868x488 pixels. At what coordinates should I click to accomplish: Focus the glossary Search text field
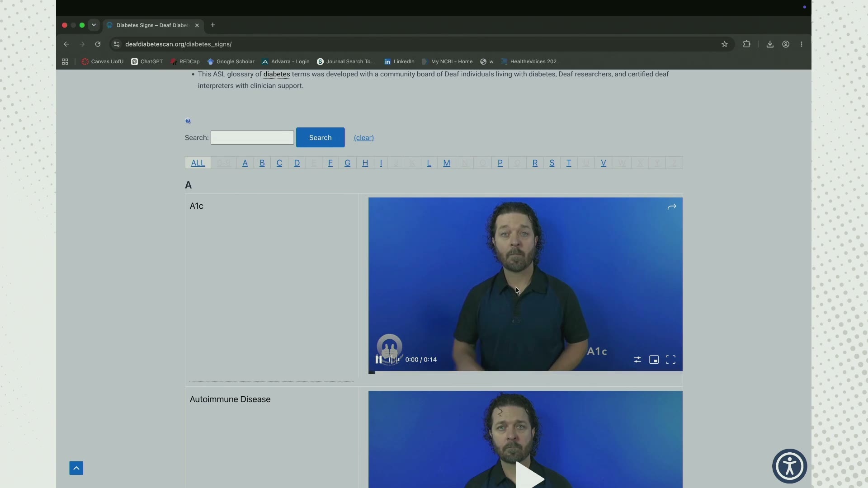pyautogui.click(x=252, y=138)
